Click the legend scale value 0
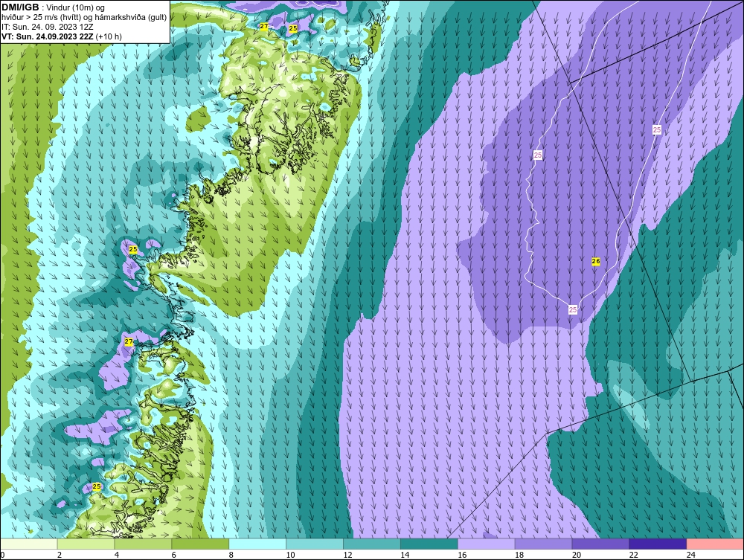 point(2,555)
